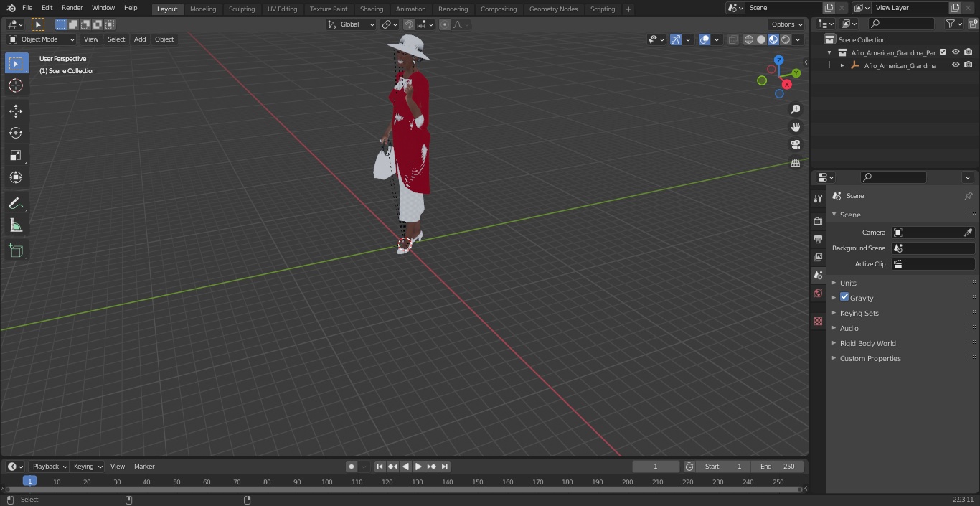Open the viewport Options dropdown
The width and height of the screenshot is (980, 506).
787,24
